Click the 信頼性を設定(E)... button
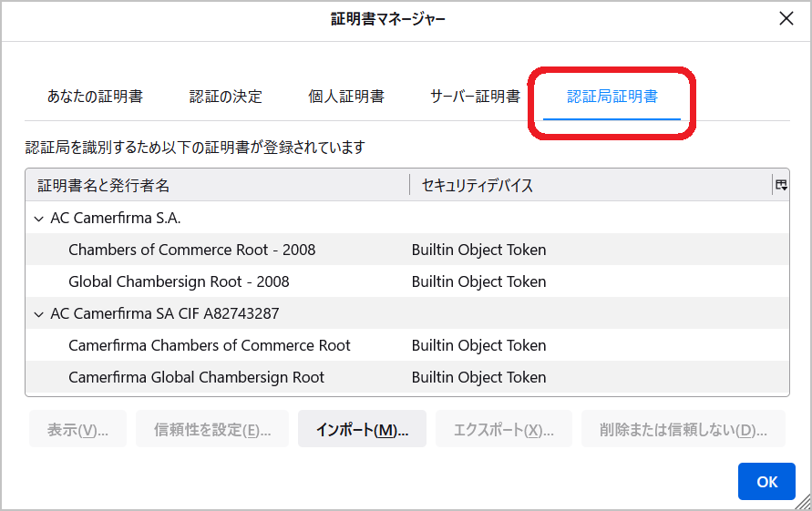Image resolution: width=812 pixels, height=511 pixels. tap(212, 430)
